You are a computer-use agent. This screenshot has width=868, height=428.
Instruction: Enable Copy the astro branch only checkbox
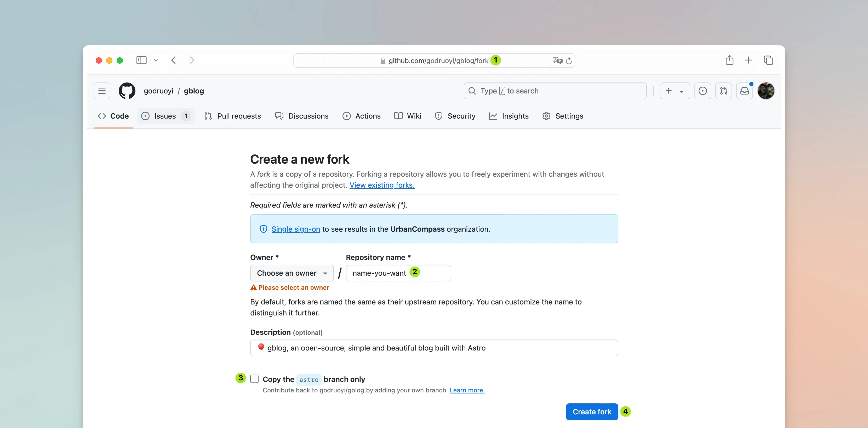pos(254,379)
